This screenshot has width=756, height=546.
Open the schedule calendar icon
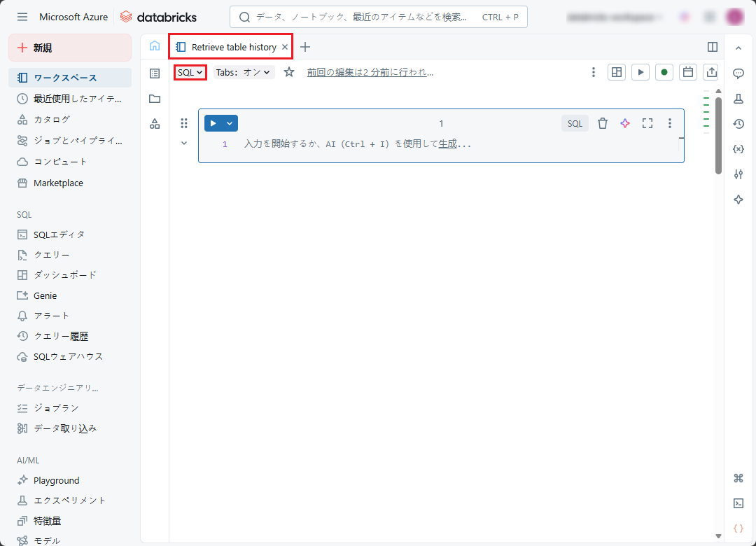(x=687, y=72)
